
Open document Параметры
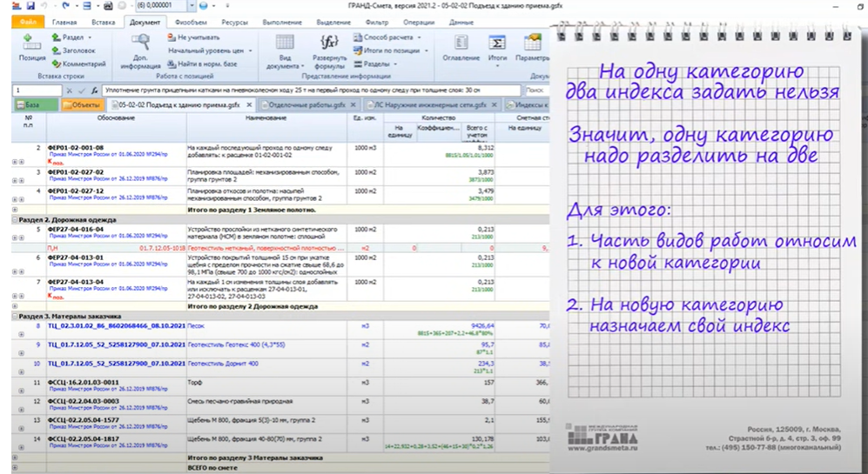pos(532,48)
